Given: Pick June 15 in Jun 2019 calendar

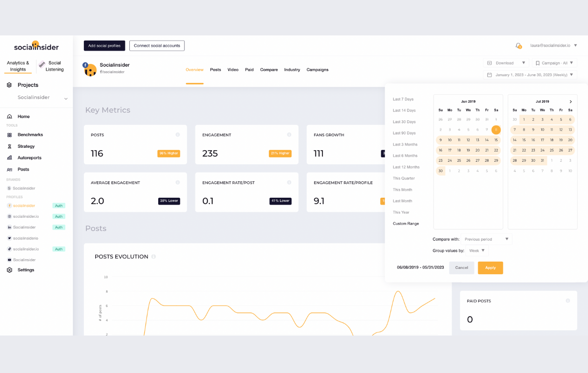Looking at the screenshot, I should [496, 140].
